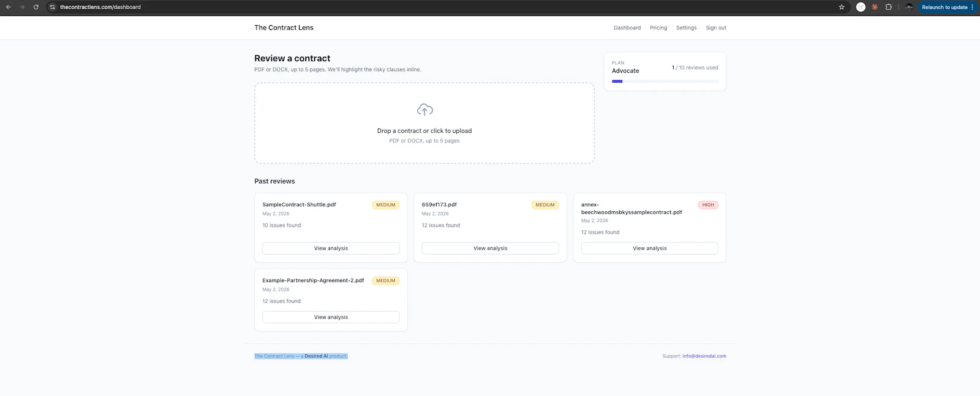This screenshot has width=980, height=396.
Task: View analysis for SampleContract-Shuttle.pdf
Action: pyautogui.click(x=331, y=248)
